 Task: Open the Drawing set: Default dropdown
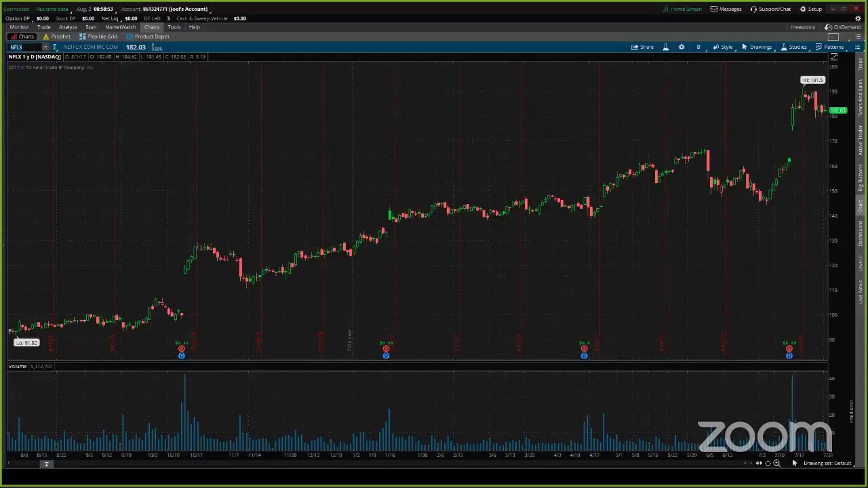coord(827,464)
